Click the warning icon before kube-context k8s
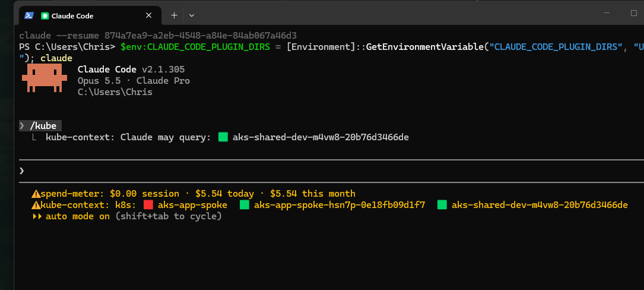Screen dimensions: 644x290 pyautogui.click(x=36, y=205)
